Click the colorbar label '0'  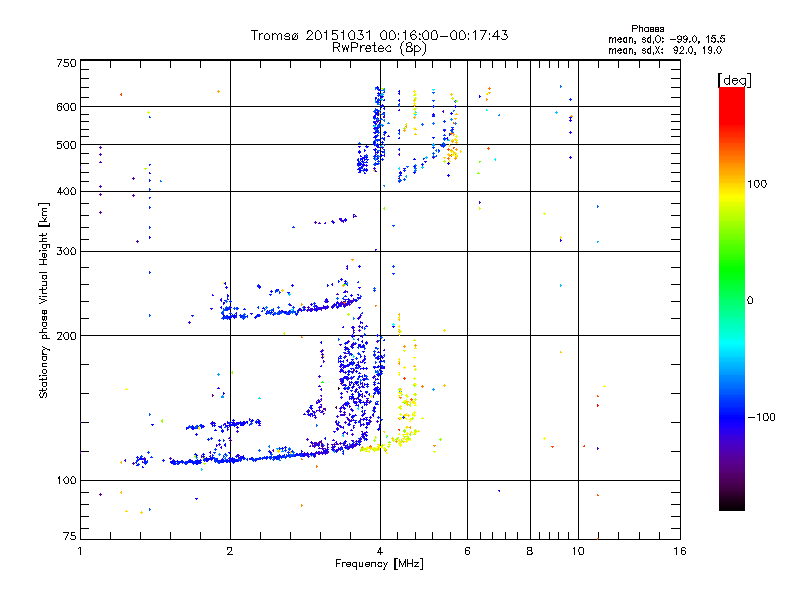(x=750, y=301)
